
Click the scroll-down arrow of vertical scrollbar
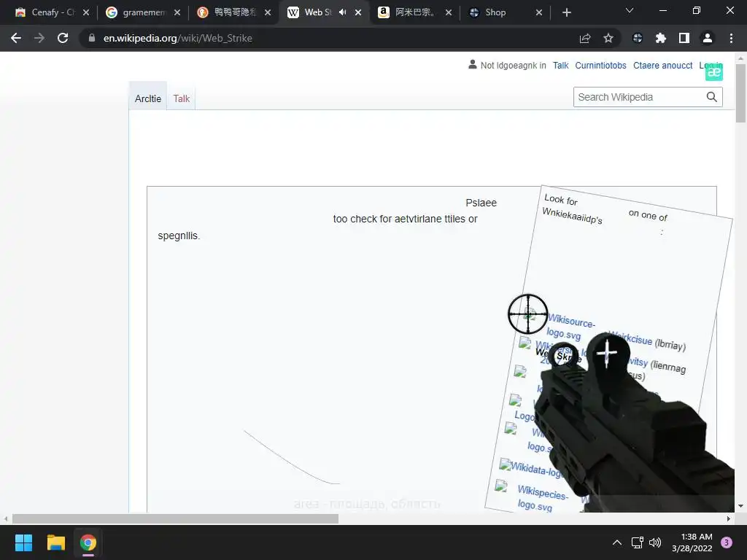(x=740, y=506)
